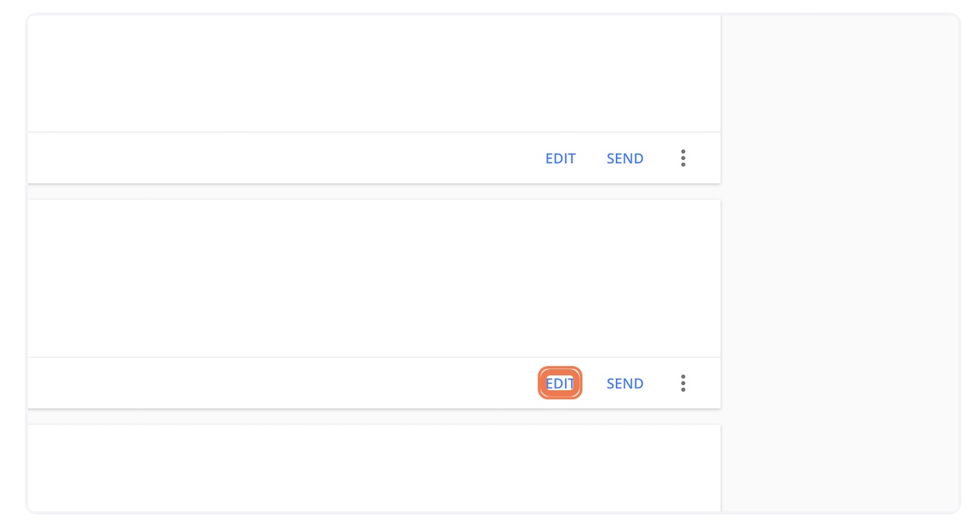Expand overflow options beside the top SEND
Viewport: 980px width, 527px height.
[683, 159]
